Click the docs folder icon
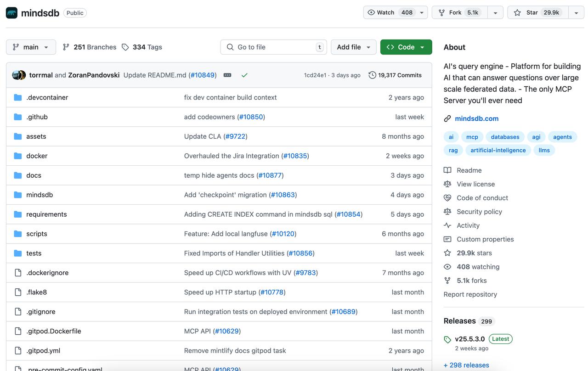The image size is (588, 371). (18, 175)
